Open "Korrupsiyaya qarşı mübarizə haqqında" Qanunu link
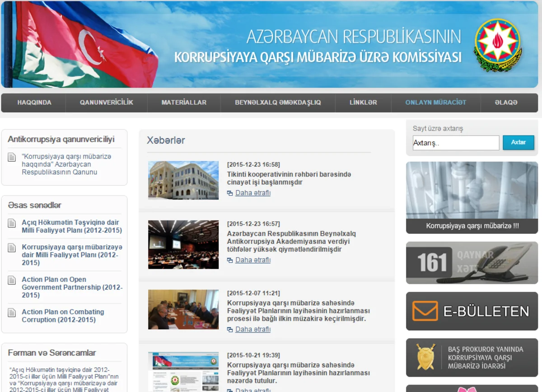 point(66,164)
